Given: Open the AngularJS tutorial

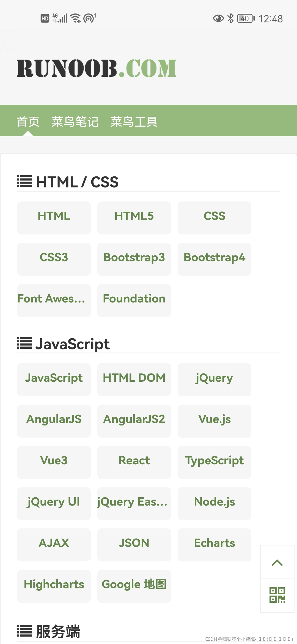Looking at the screenshot, I should coord(54,421).
